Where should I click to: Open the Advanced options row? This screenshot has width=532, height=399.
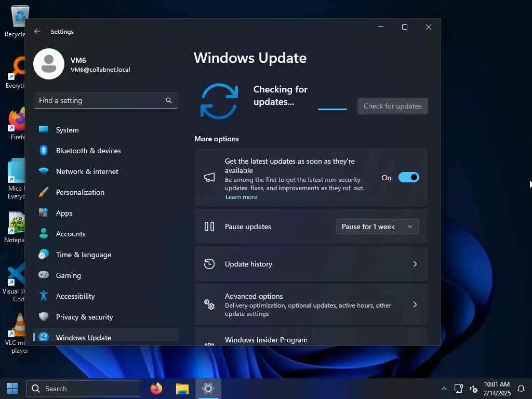tap(311, 304)
